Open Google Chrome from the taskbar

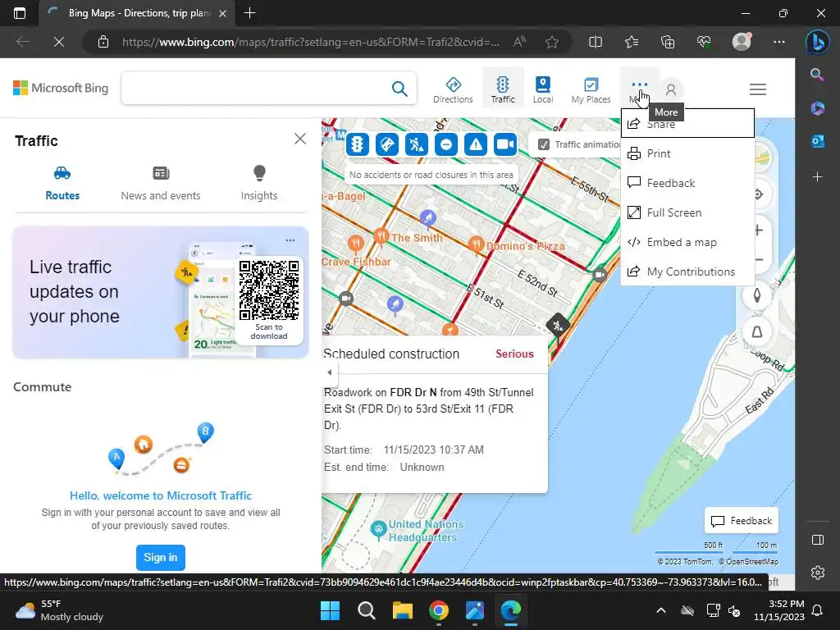coord(439,610)
